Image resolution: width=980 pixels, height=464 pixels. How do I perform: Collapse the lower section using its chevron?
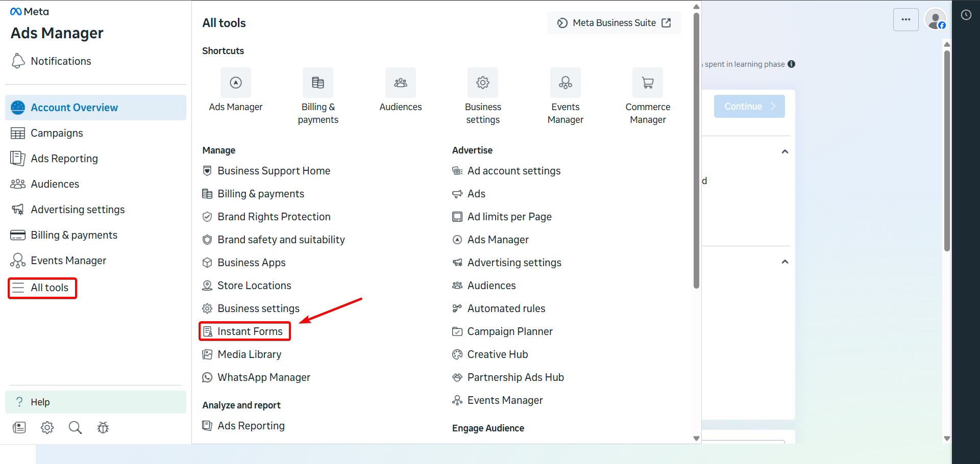pyautogui.click(x=785, y=262)
